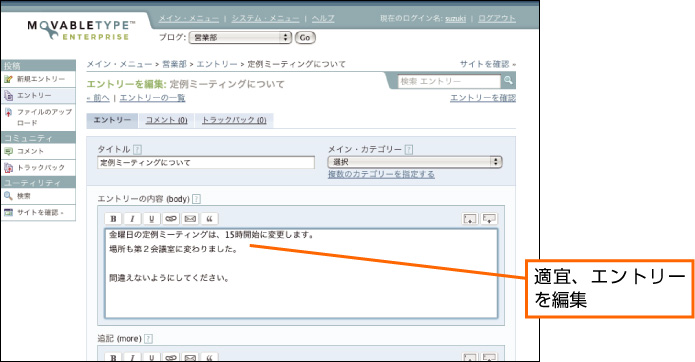695x362 pixels.
Task: Click the ログアウト link
Action: (x=497, y=19)
